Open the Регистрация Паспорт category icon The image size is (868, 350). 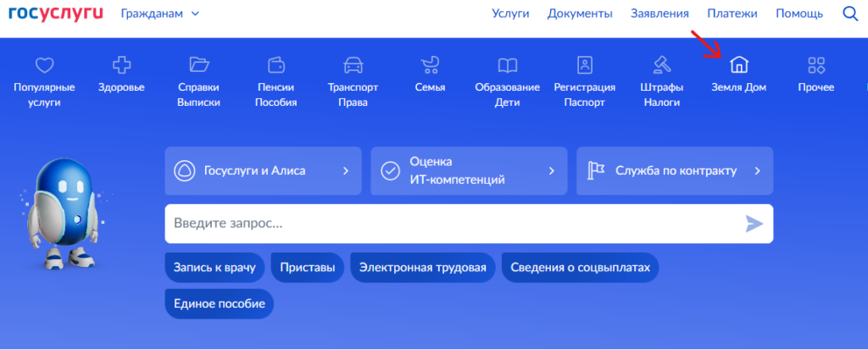pyautogui.click(x=584, y=65)
